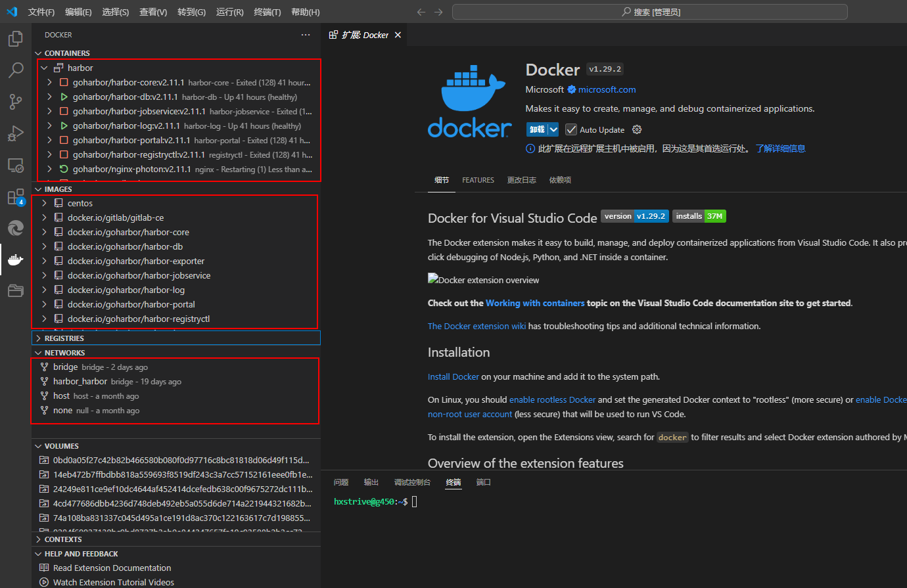The height and width of the screenshot is (588, 907).
Task: Select the goharbor/harbor-portal container row
Action: pos(176,140)
